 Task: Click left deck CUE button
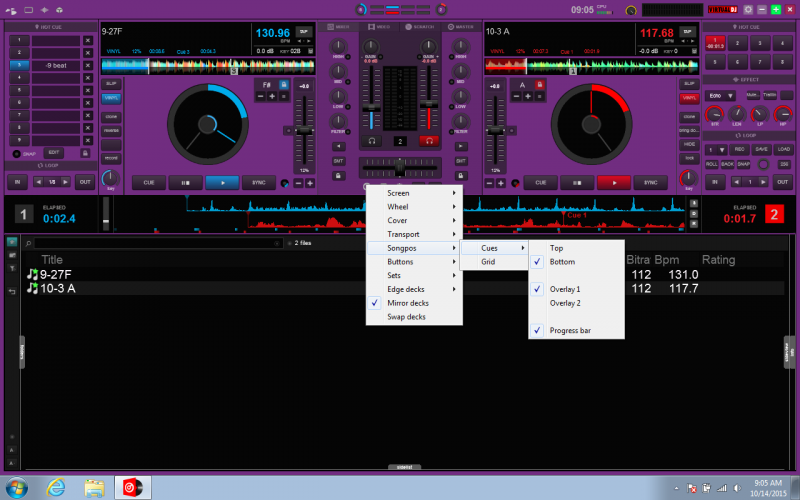click(148, 182)
